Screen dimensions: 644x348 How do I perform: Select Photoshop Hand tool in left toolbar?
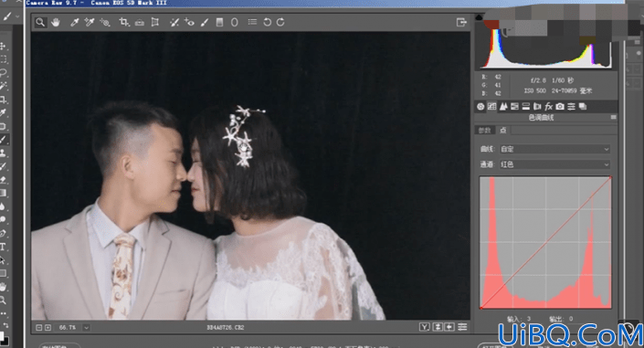click(x=4, y=287)
